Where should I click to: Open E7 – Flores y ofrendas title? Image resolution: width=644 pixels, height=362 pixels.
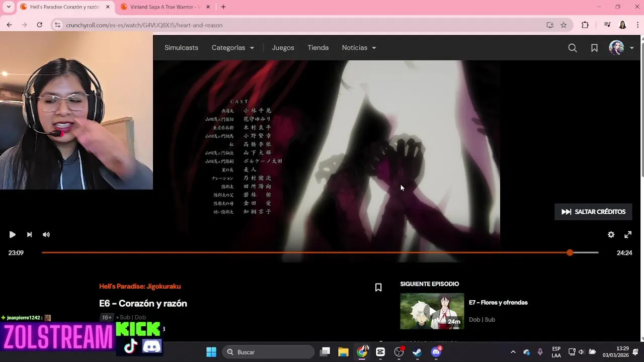click(498, 303)
